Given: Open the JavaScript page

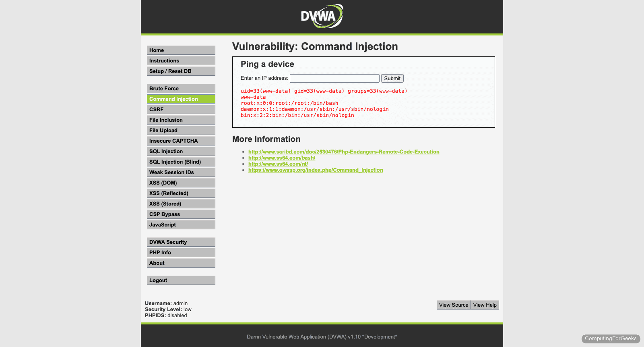Looking at the screenshot, I should [181, 225].
